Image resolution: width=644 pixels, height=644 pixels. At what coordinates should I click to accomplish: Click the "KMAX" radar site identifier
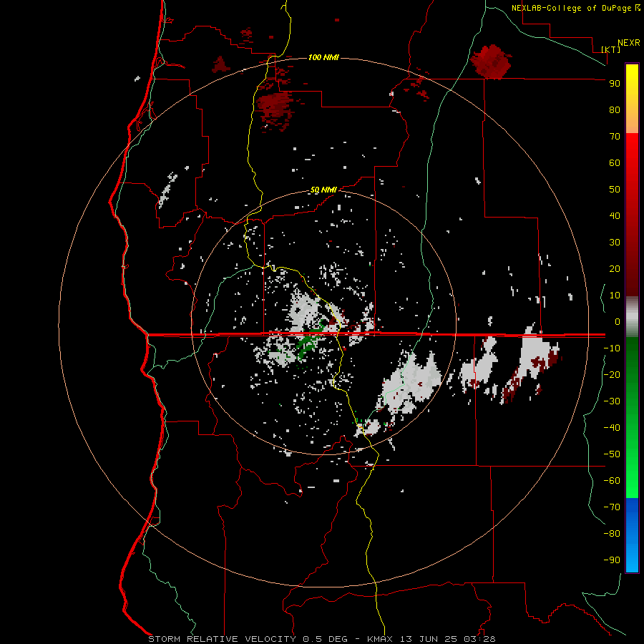[380, 639]
